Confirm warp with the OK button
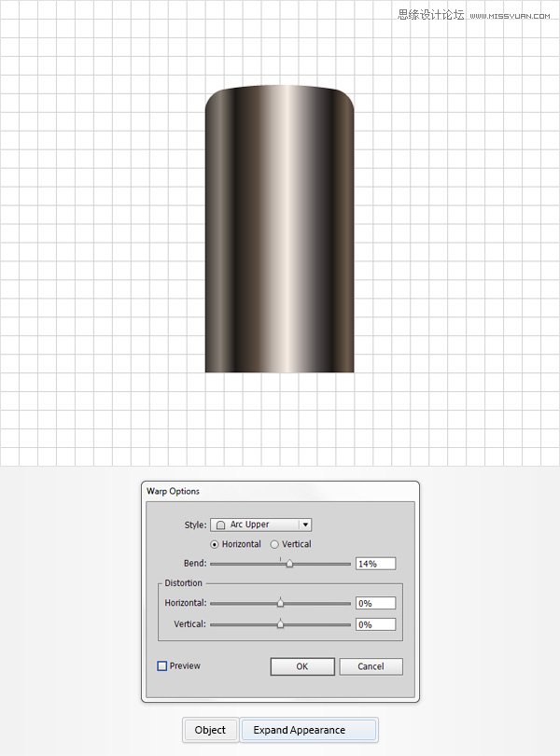 pos(301,666)
